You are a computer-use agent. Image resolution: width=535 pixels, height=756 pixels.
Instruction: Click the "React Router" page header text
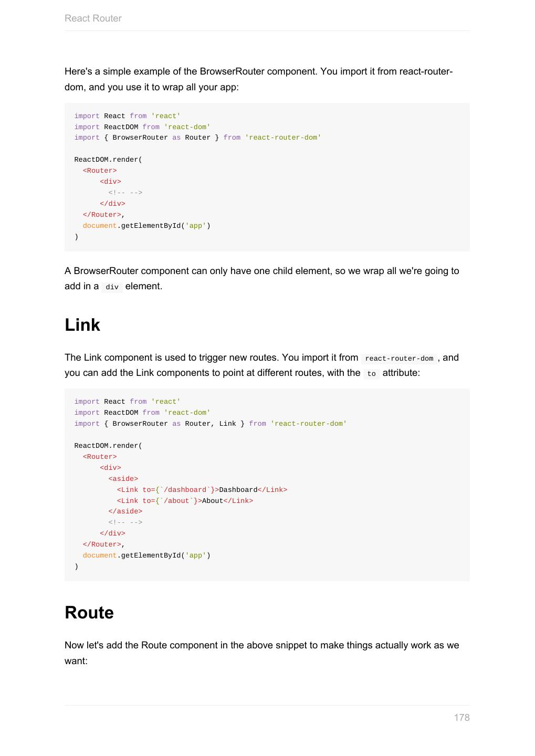pos(93,18)
